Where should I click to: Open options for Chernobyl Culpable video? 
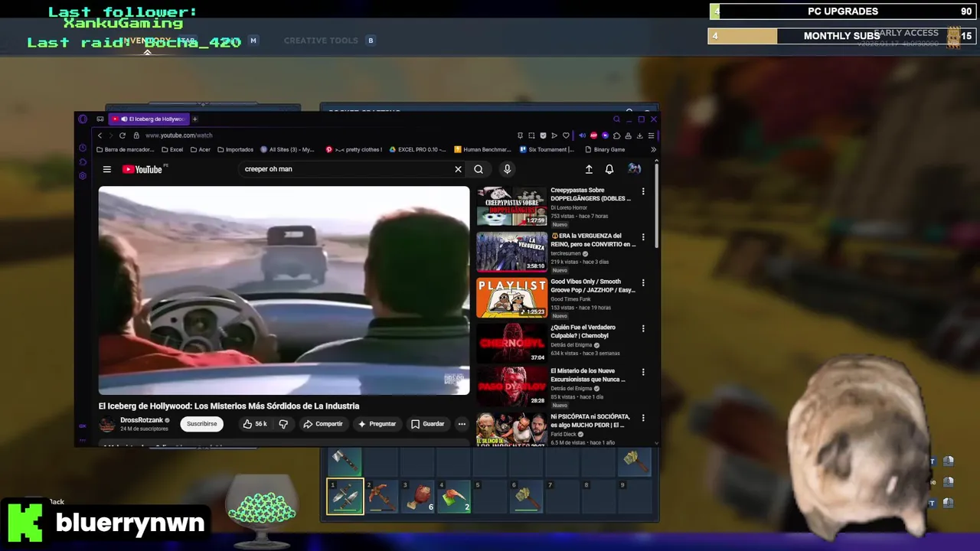coord(643,328)
